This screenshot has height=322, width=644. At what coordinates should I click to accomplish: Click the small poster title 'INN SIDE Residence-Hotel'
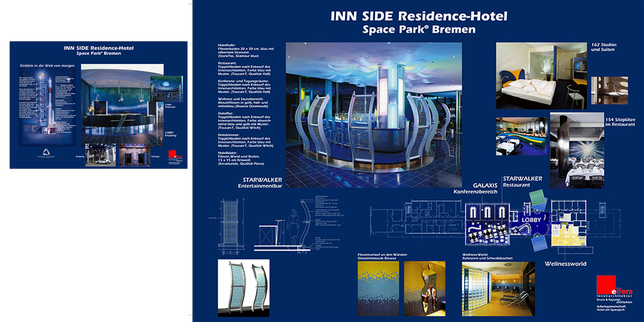click(98, 48)
